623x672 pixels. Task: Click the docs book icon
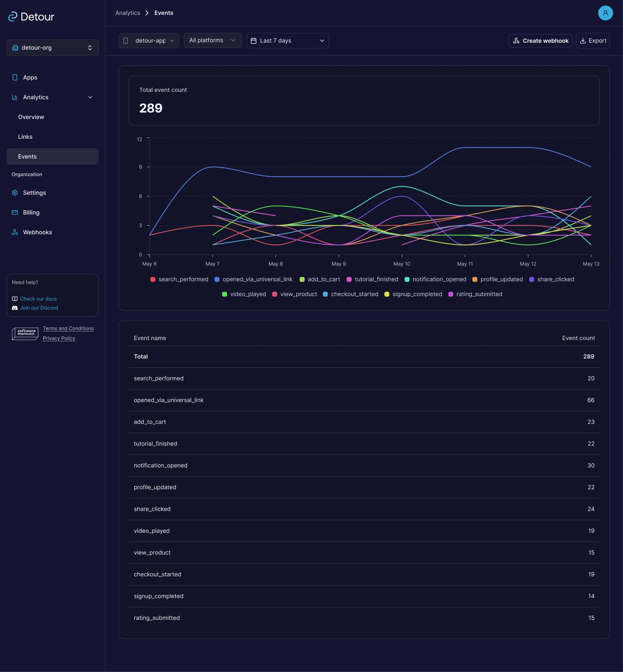(15, 299)
